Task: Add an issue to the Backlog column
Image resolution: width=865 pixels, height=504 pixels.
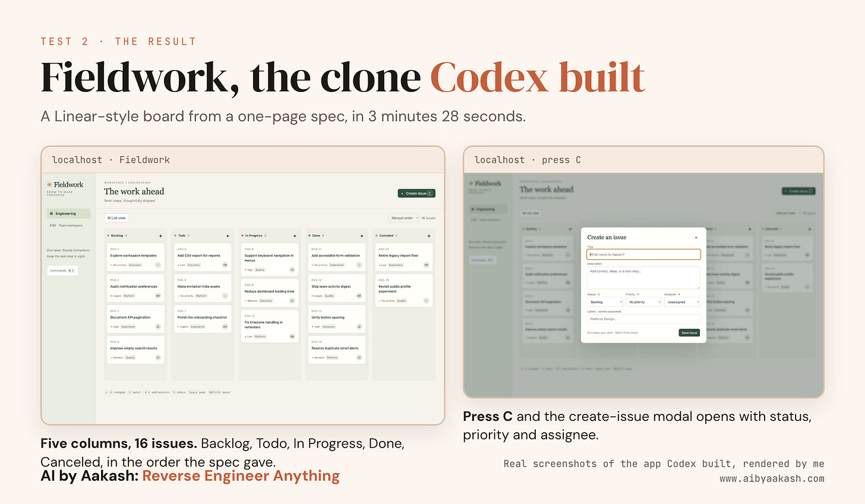Action: 160,236
